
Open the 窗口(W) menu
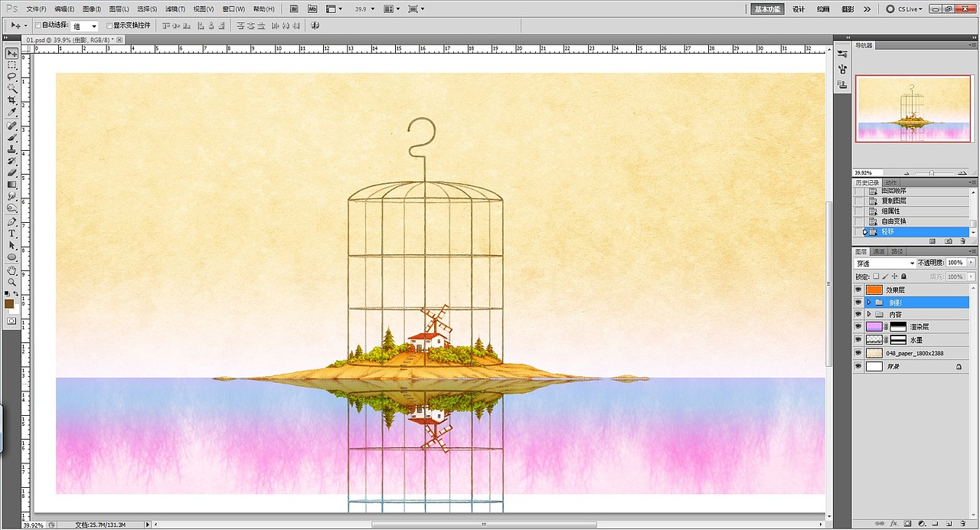coord(234,9)
